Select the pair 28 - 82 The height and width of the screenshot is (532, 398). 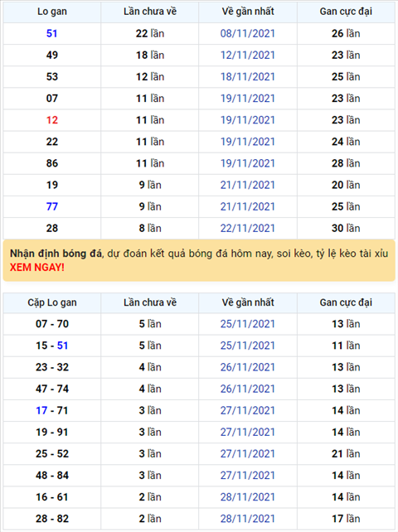tap(52, 519)
